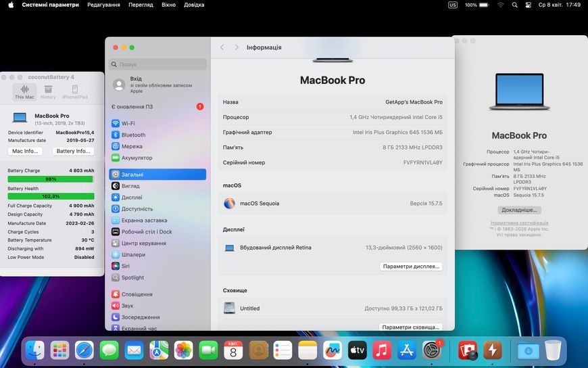Open Music app from the Dock
Viewport: 588px width, 368px height.
click(382, 350)
